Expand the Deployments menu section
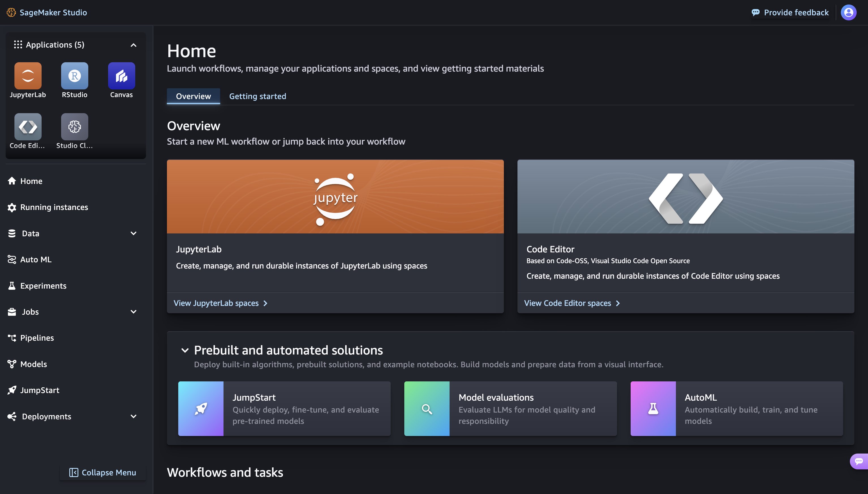The height and width of the screenshot is (494, 868). coord(134,416)
